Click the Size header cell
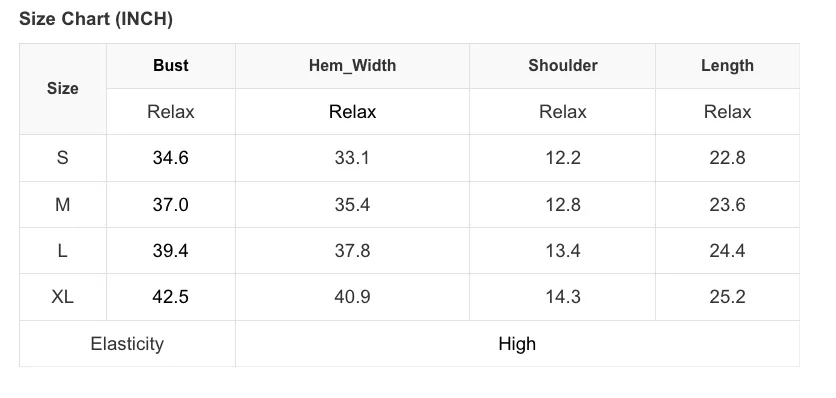The image size is (836, 398). (x=62, y=89)
